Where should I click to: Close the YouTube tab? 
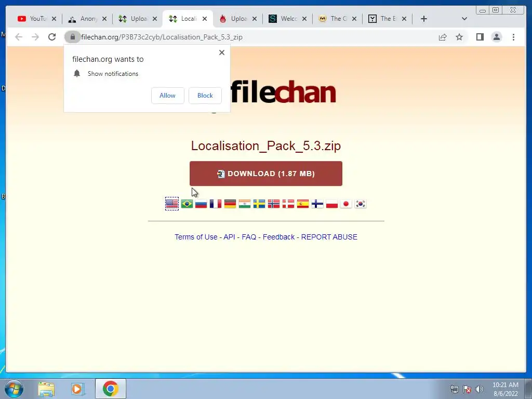[54, 19]
